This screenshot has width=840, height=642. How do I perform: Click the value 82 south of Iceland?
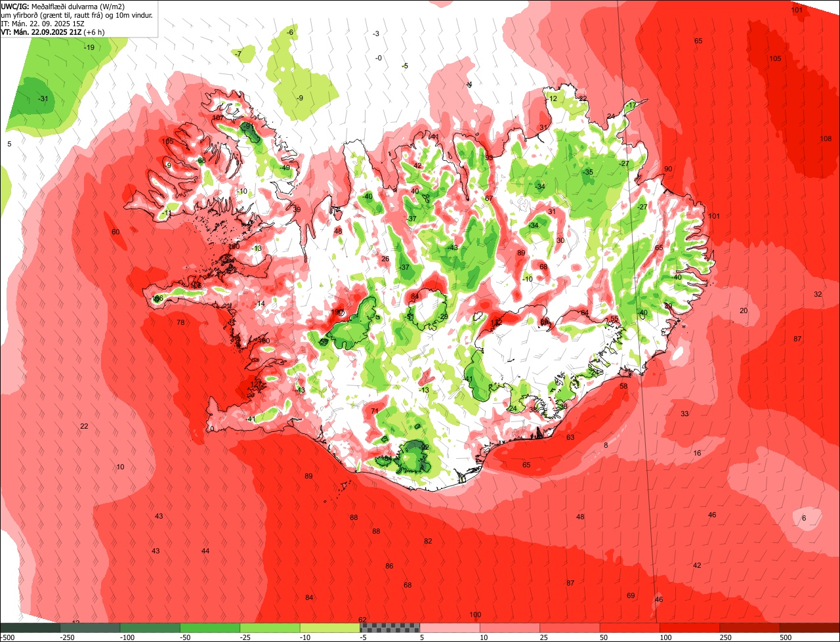coord(428,541)
